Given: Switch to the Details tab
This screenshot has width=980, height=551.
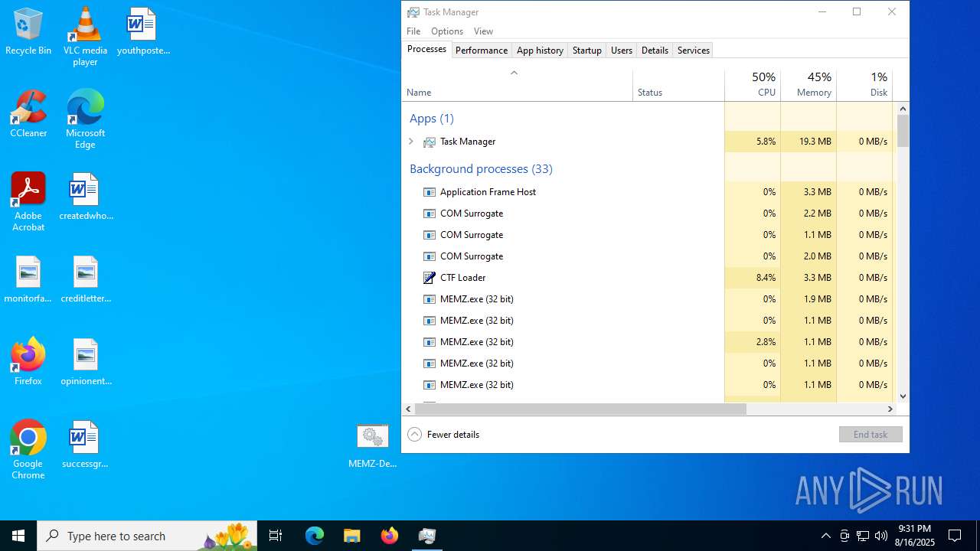Looking at the screenshot, I should point(655,51).
